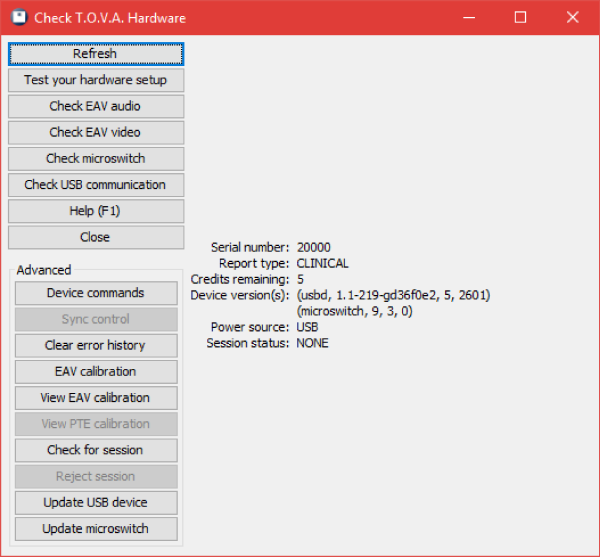Select Update USB device
The image size is (600, 557).
pyautogui.click(x=96, y=503)
